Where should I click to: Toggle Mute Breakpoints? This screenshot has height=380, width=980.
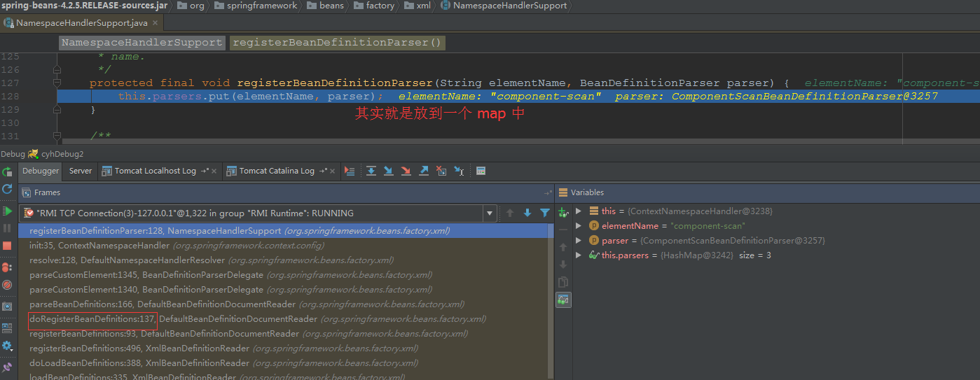(7, 285)
